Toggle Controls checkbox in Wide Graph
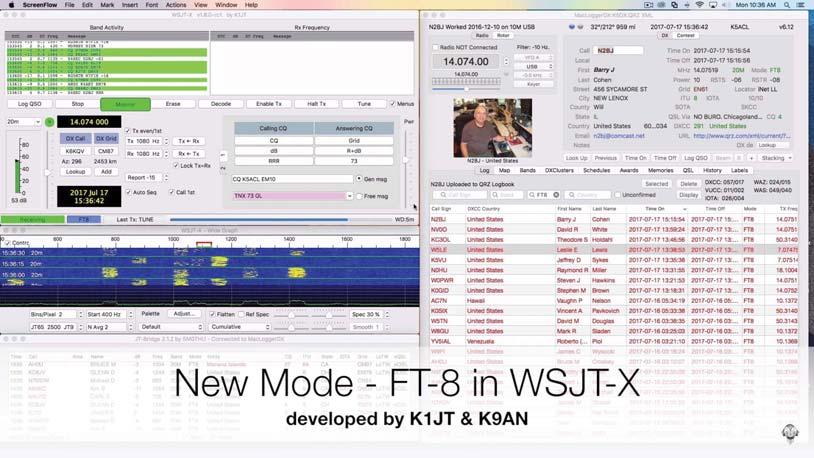This screenshot has height=458, width=814. tap(8, 243)
